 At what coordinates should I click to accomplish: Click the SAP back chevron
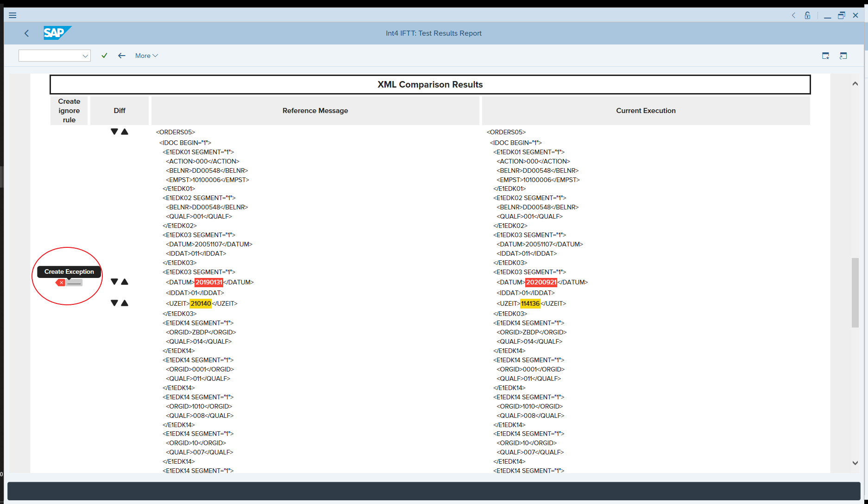[26, 33]
